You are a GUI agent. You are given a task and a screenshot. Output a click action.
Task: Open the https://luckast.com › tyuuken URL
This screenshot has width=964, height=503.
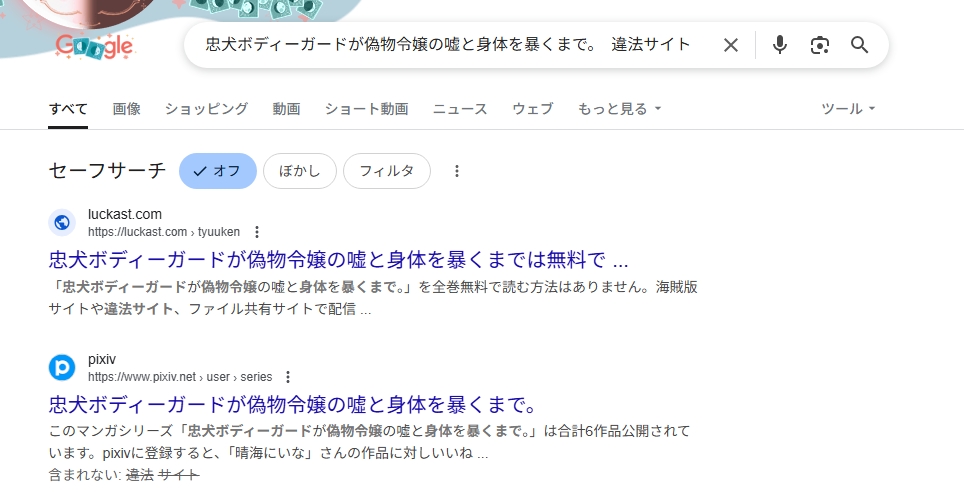(164, 232)
